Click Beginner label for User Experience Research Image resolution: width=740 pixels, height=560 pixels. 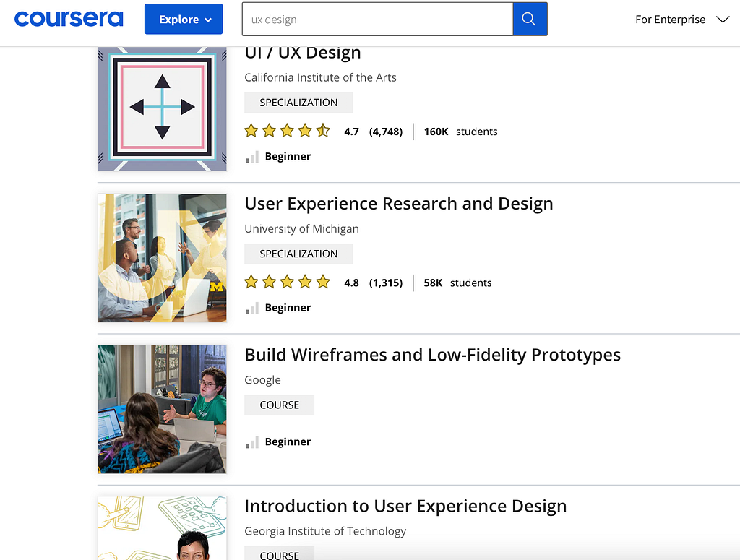288,308
